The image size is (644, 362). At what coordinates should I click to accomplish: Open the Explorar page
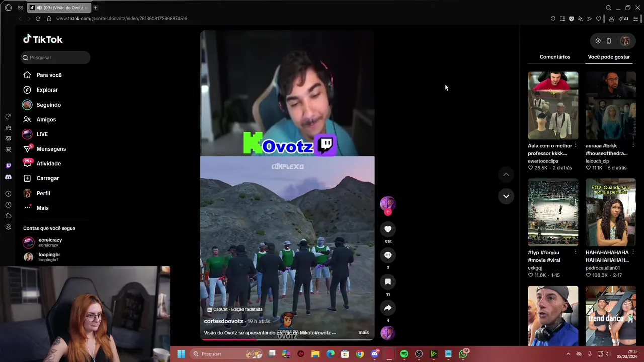pos(40,90)
